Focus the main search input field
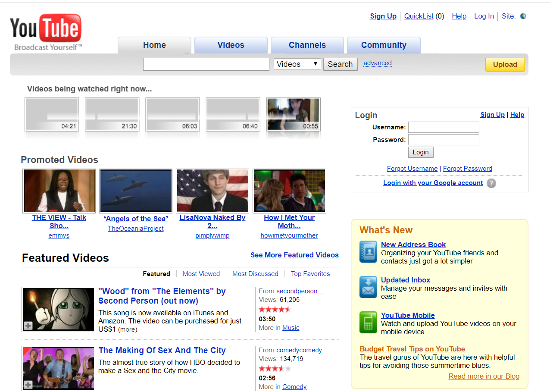This screenshot has width=550, height=392. 206,64
